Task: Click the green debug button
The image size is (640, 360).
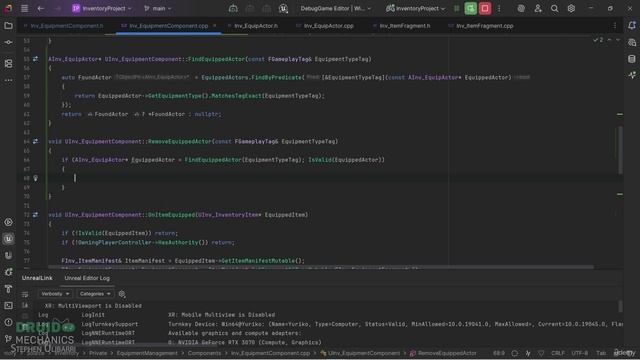Action: [471, 8]
